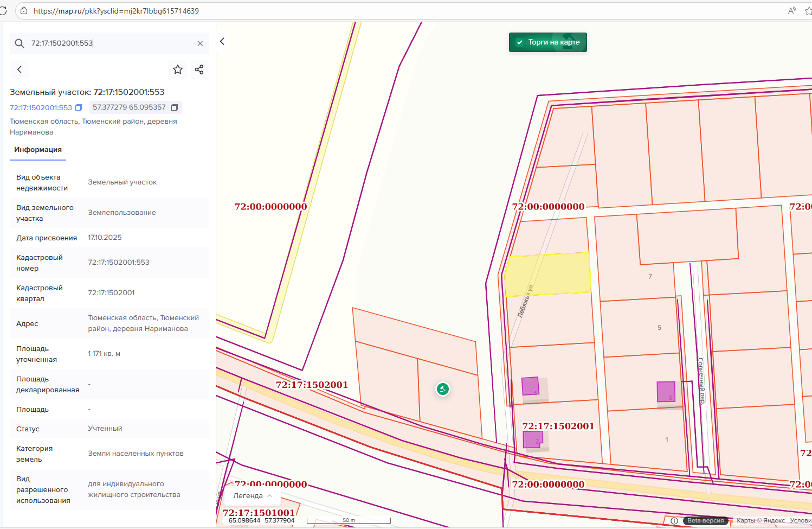
Task: Click the search magnifier icon
Action: click(20, 43)
